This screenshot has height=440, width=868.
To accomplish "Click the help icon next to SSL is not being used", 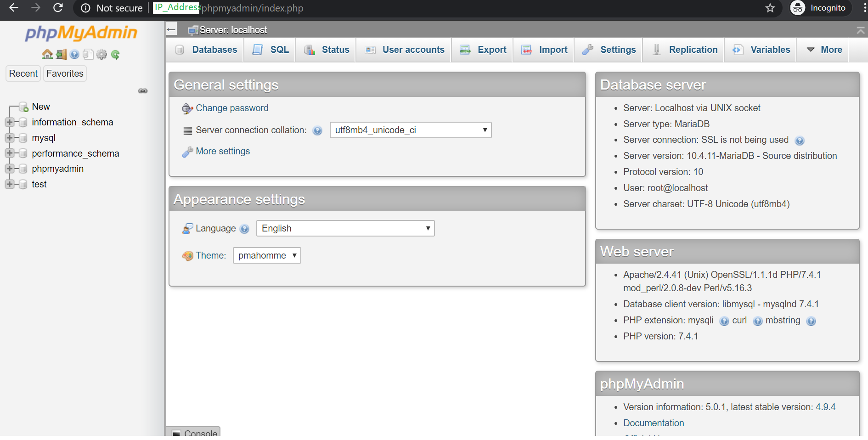I will point(800,141).
